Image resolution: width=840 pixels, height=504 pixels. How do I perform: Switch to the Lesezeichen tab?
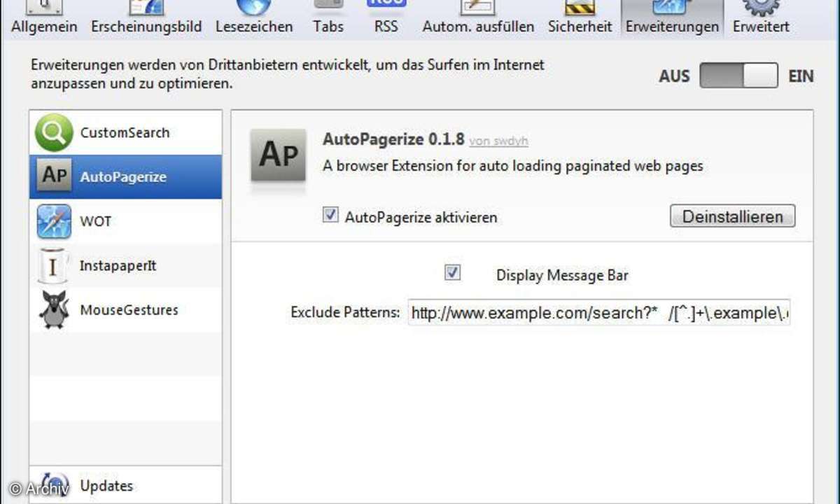coord(254,19)
